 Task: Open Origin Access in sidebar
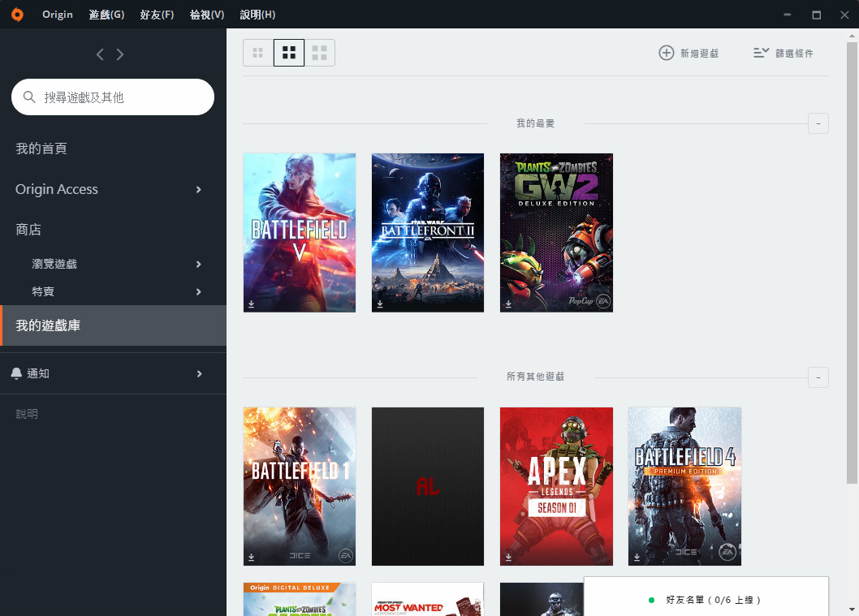56,189
